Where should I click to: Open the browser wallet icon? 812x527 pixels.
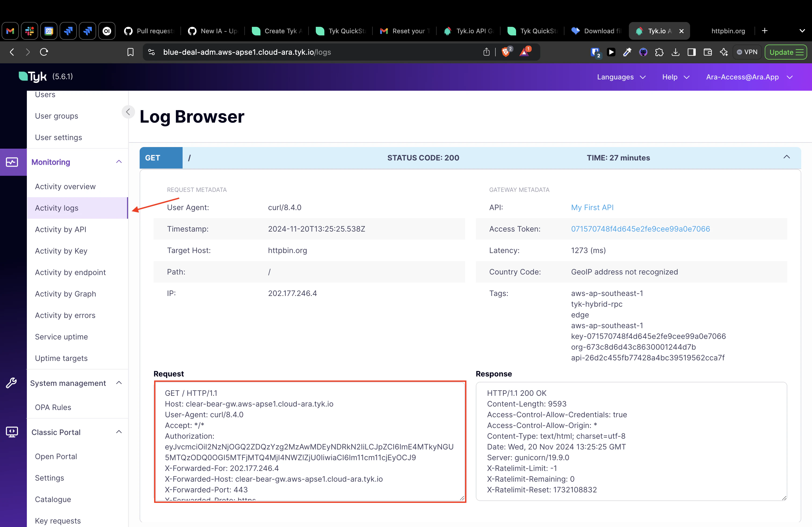[x=708, y=52]
